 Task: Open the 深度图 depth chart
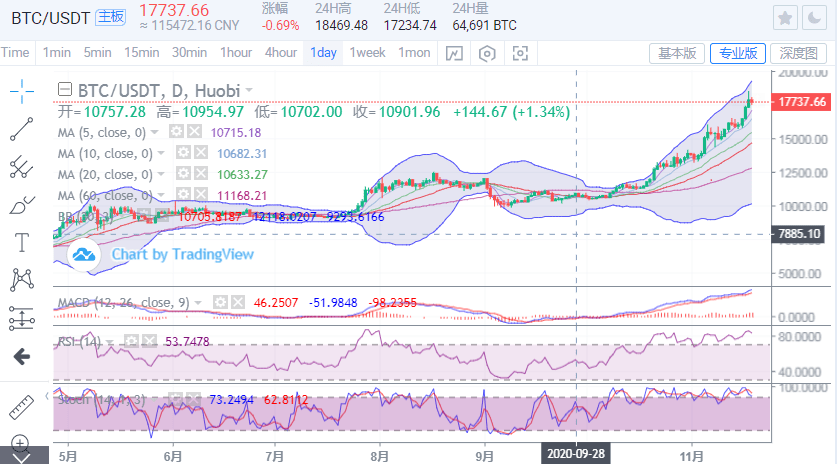[799, 53]
